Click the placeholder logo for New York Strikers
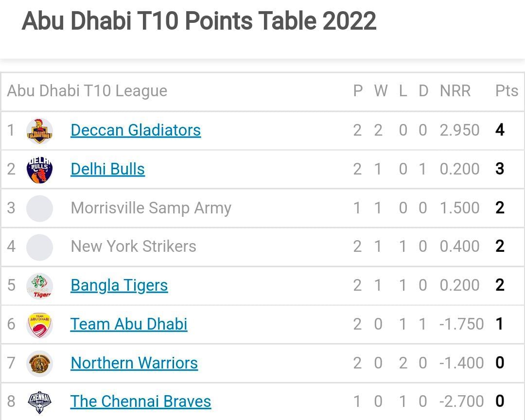This screenshot has width=525, height=420. [39, 246]
